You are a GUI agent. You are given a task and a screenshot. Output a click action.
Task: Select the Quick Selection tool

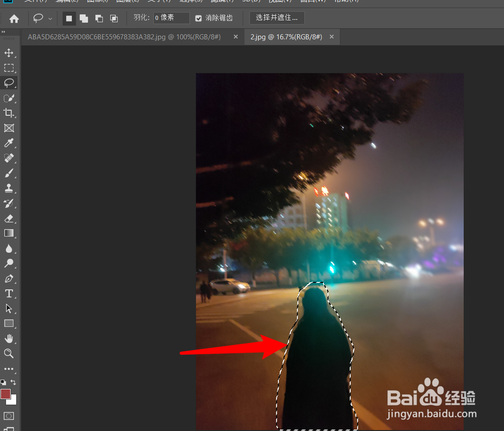pyautogui.click(x=9, y=98)
